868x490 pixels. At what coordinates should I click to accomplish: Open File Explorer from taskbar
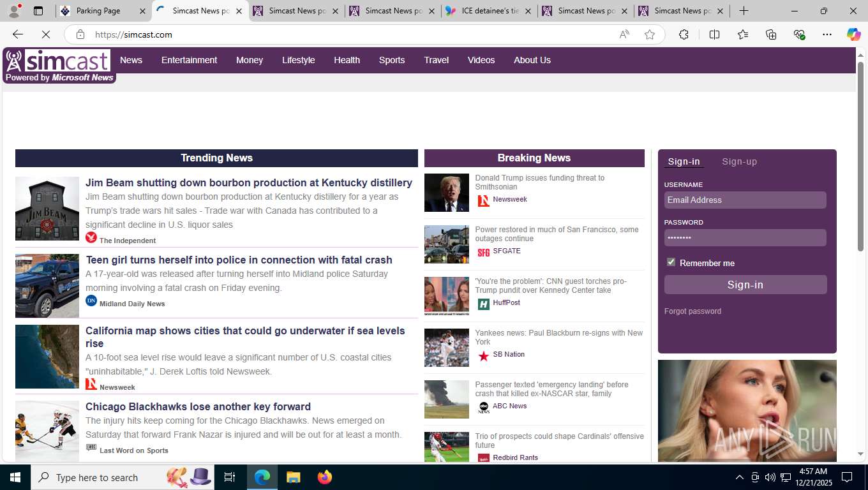[293, 477]
